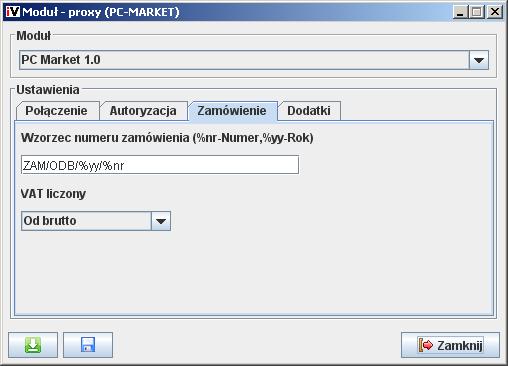
Task: Close the window with the X button
Action: 494,12
